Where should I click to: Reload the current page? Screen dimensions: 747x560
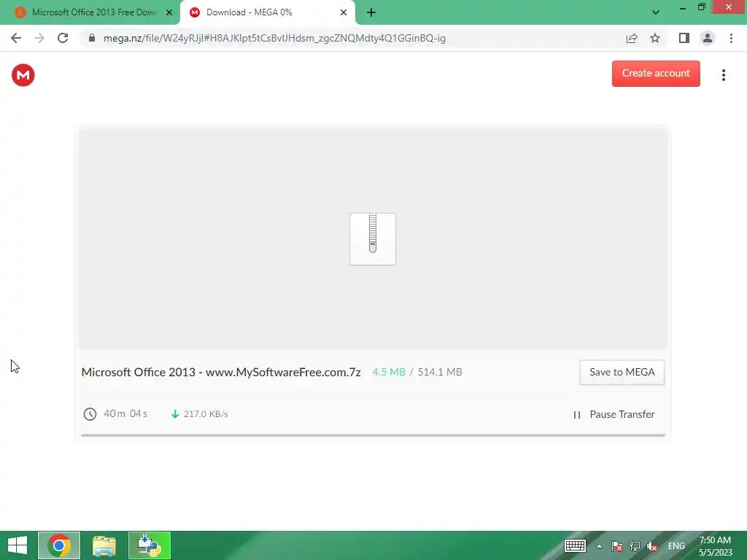[63, 38]
